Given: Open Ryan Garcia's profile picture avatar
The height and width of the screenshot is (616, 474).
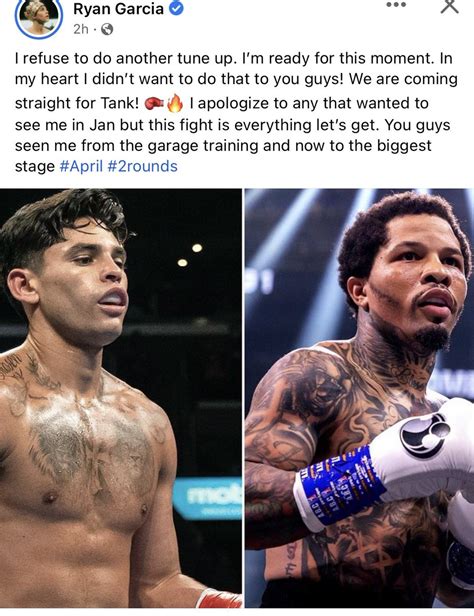Looking at the screenshot, I should pyautogui.click(x=38, y=16).
